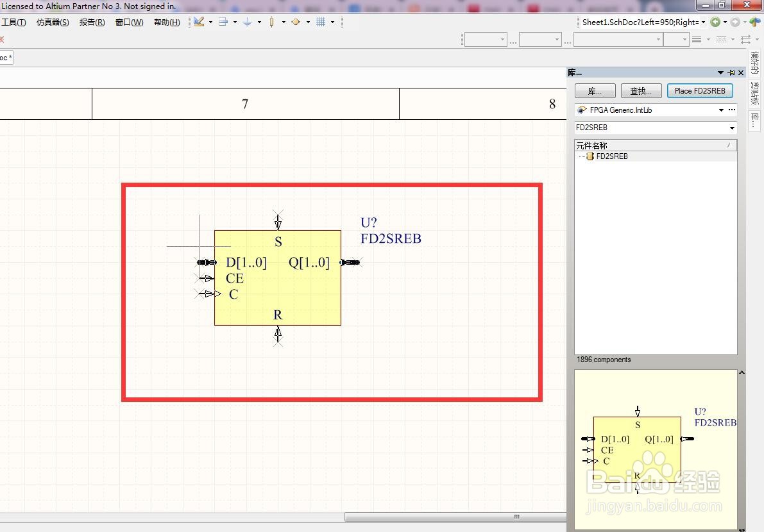Expand the power sources dropdown arrow
764x532 pixels.
coord(259,22)
